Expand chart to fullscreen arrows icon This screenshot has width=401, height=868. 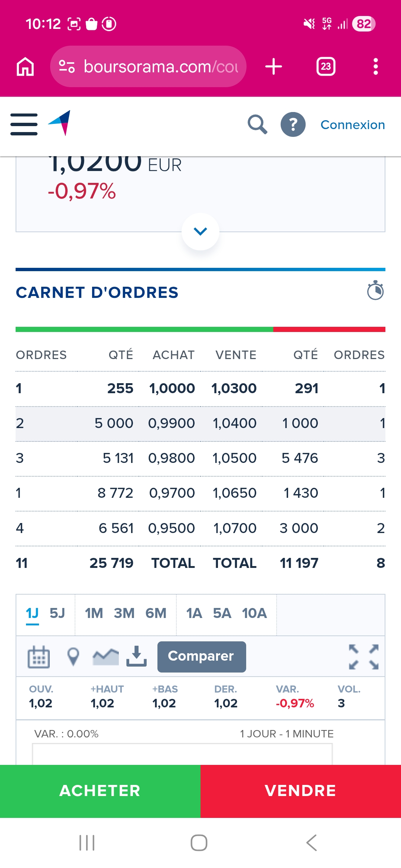[364, 657]
